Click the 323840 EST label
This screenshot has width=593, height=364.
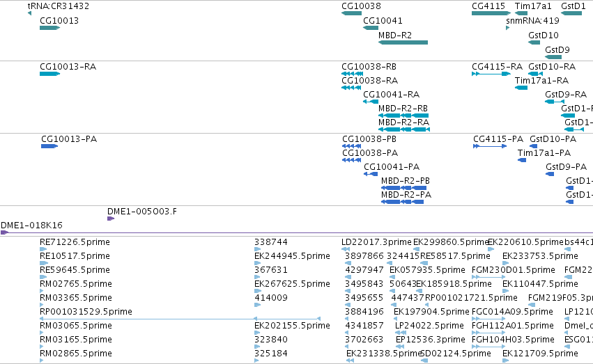(271, 340)
